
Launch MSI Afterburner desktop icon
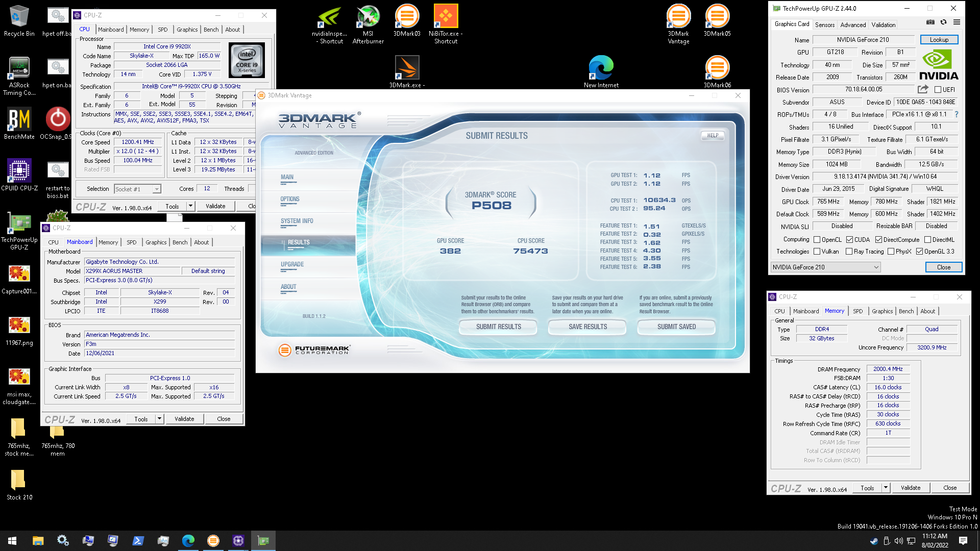tap(368, 24)
